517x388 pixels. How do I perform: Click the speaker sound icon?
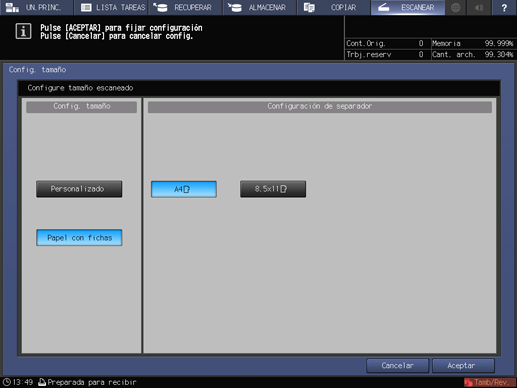click(x=479, y=7)
